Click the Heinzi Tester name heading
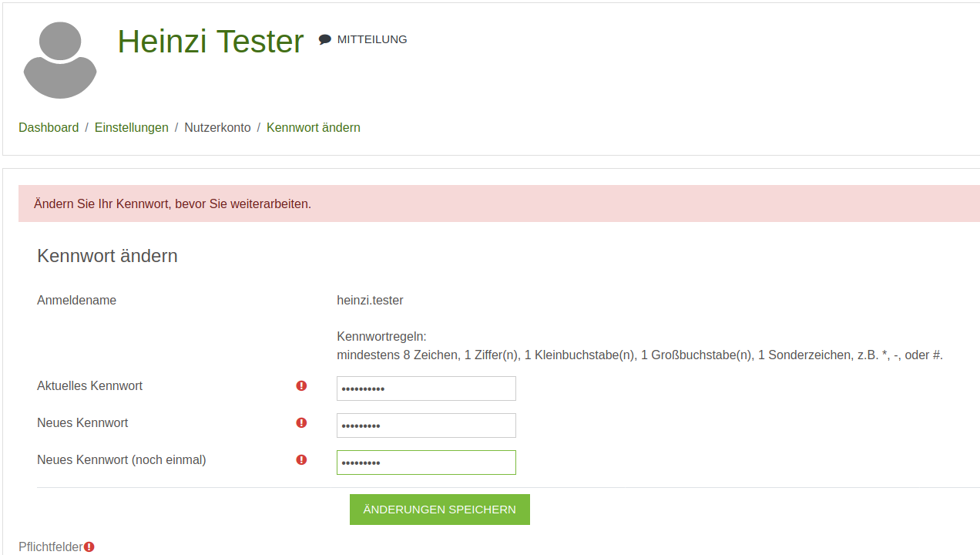Screen dimensions: 980x555 pyautogui.click(x=210, y=41)
